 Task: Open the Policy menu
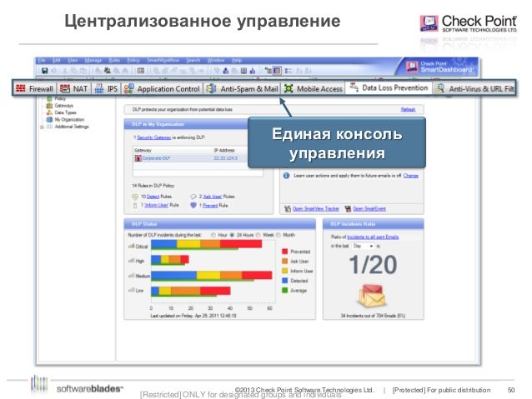133,60
